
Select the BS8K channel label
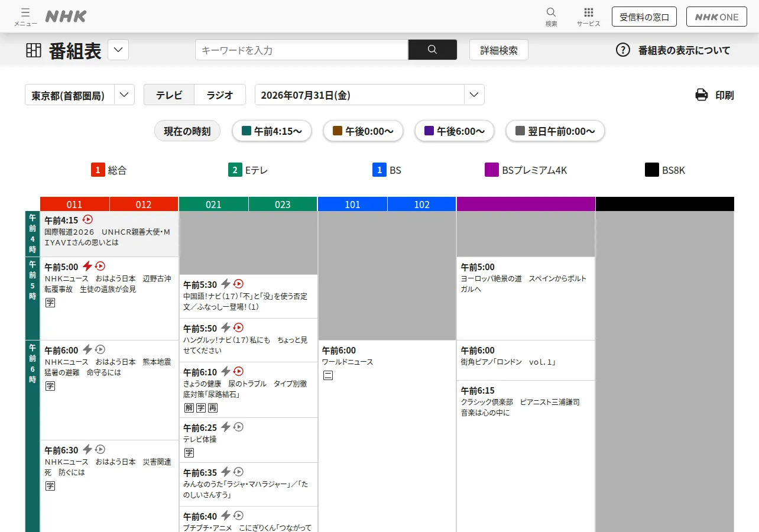point(665,170)
